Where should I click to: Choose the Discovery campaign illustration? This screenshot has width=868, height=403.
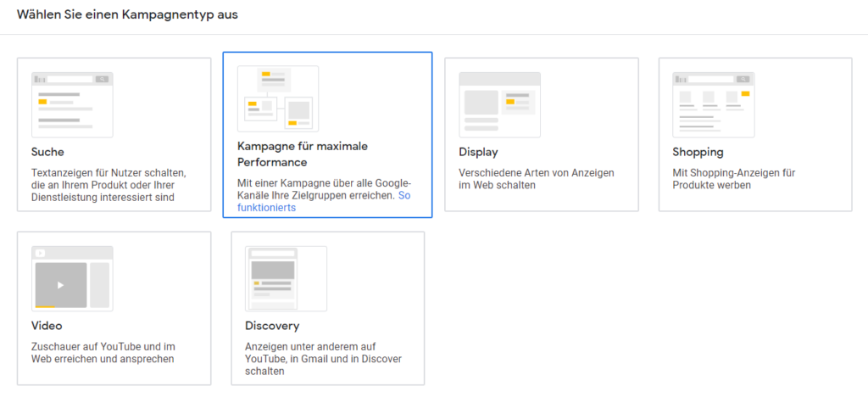[x=287, y=279]
